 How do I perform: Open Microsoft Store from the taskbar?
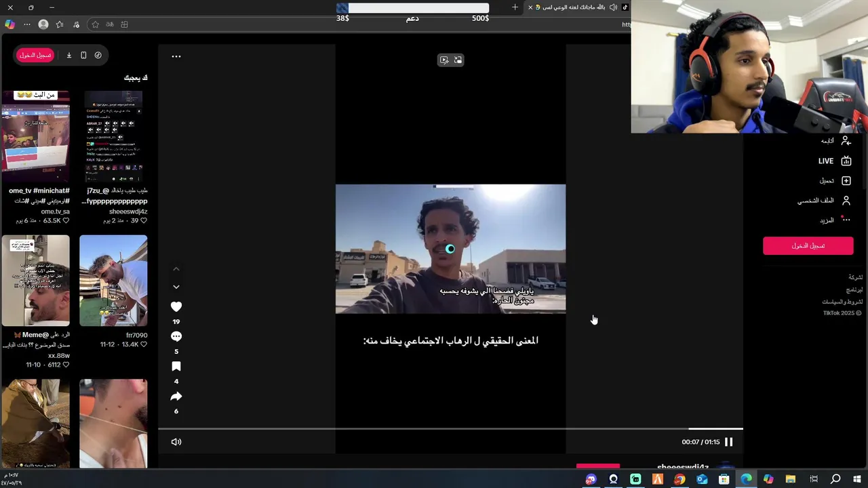point(724,479)
